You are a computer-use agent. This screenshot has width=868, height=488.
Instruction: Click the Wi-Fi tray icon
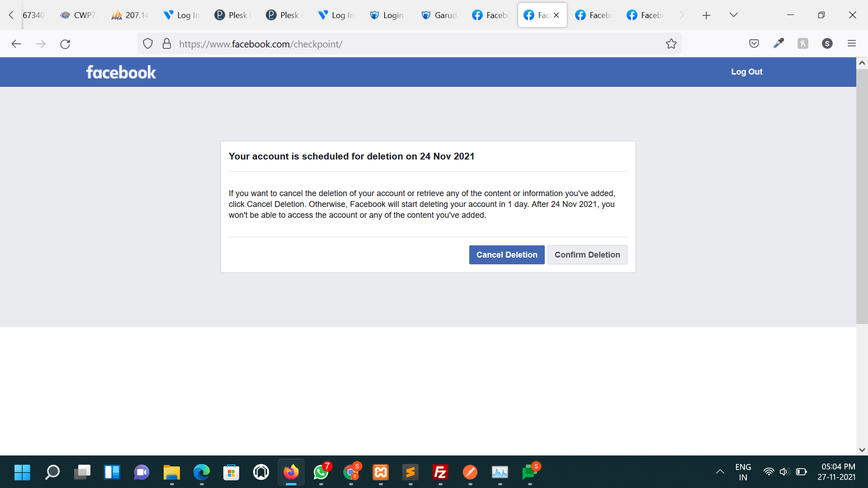tap(769, 472)
